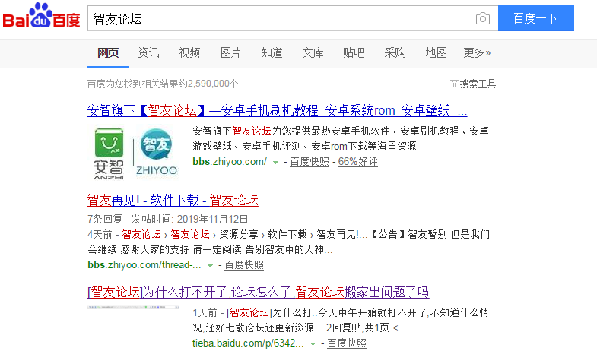Open bbs.zhiyoo.com/ URL link
597x364 pixels.
(x=230, y=162)
